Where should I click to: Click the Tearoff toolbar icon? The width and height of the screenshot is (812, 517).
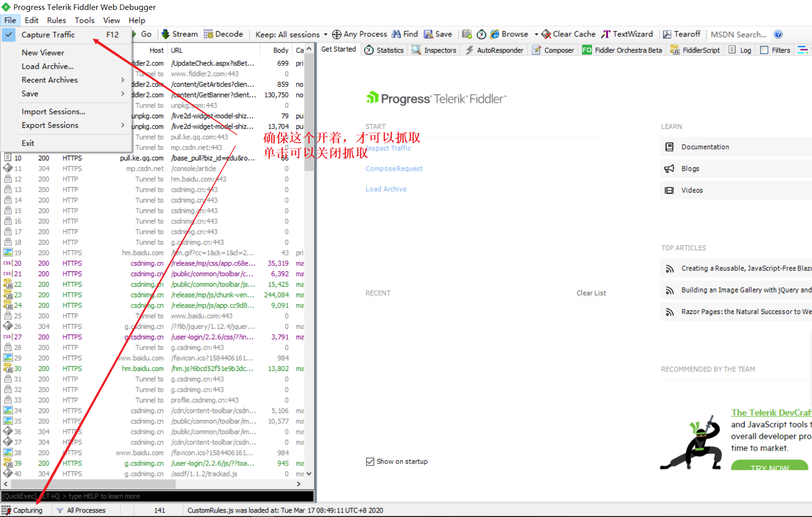667,34
